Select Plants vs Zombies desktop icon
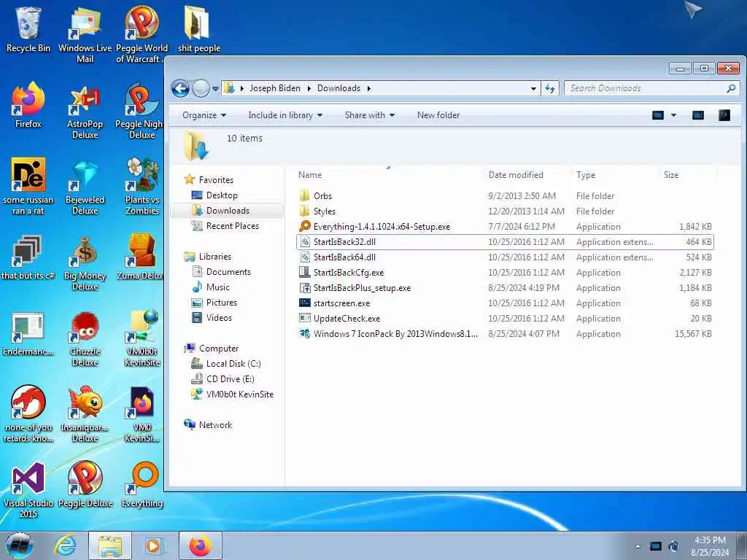Image resolution: width=747 pixels, height=560 pixels. 142,187
